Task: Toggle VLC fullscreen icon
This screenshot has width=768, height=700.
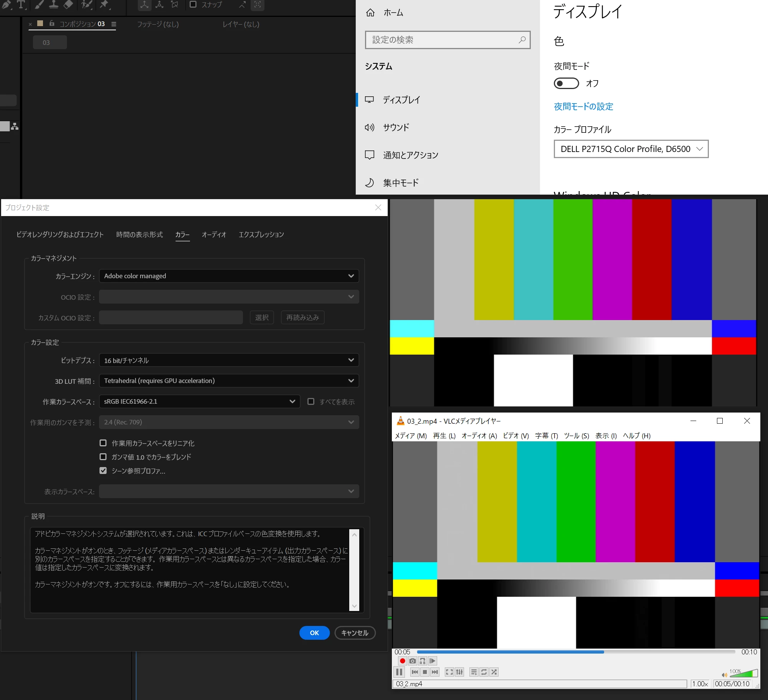Action: point(449,672)
